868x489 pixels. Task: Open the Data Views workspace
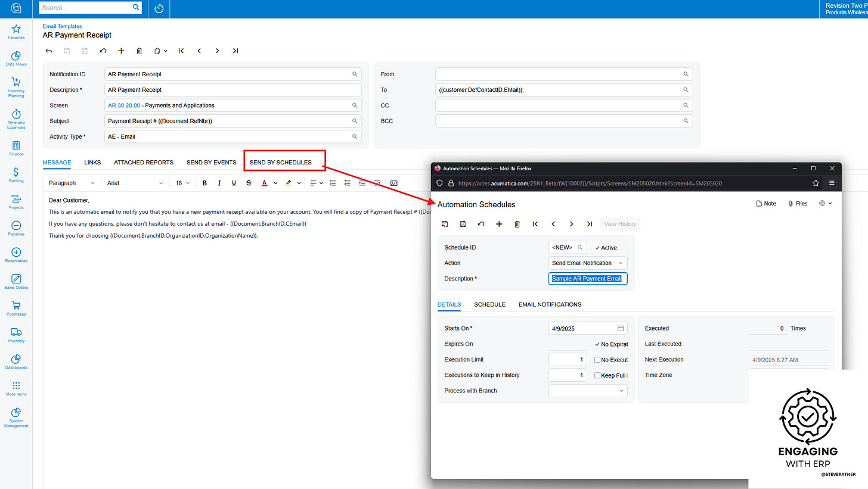tap(16, 58)
